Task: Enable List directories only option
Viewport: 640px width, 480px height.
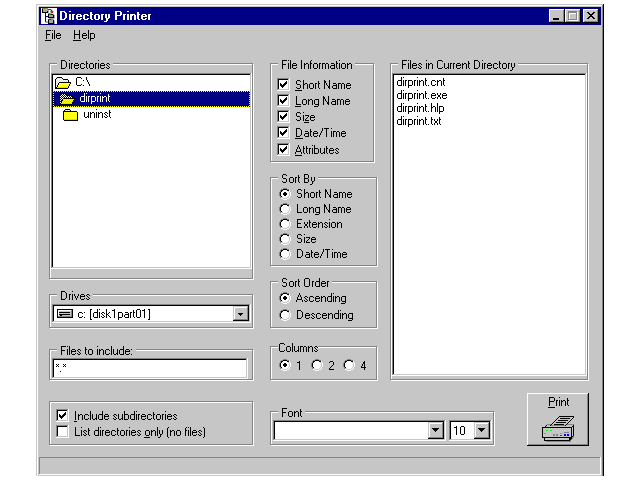Action: tap(64, 432)
